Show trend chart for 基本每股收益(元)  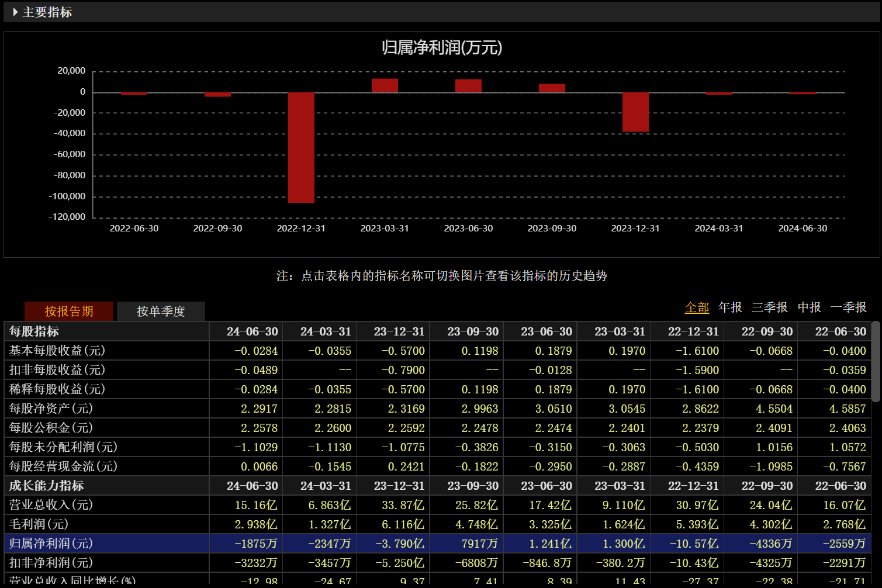click(x=57, y=351)
